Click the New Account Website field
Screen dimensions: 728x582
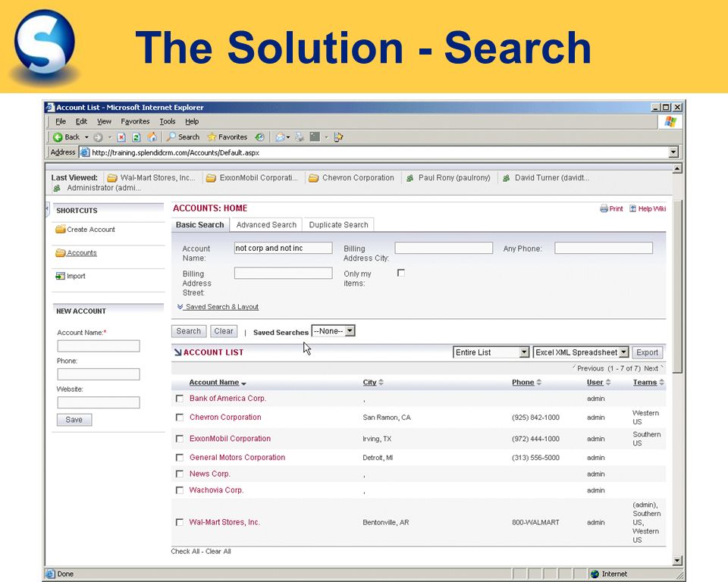click(x=99, y=402)
